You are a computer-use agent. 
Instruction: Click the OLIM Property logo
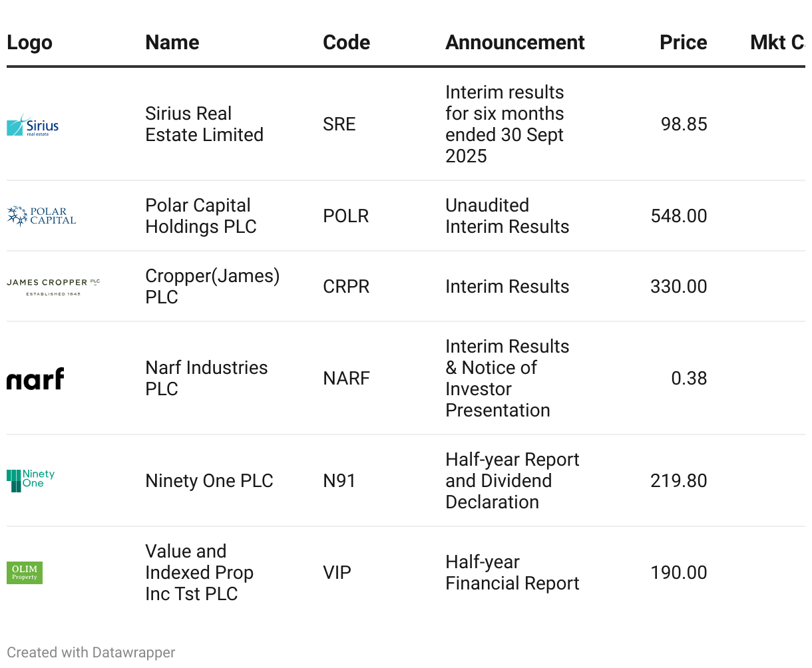(25, 572)
